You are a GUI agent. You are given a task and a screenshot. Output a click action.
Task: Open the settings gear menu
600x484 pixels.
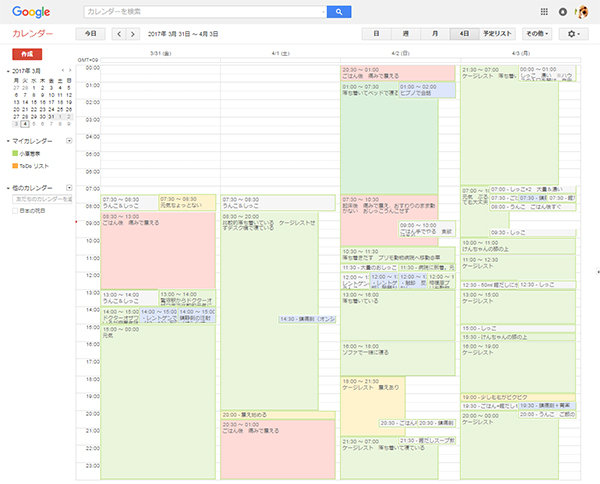tap(573, 34)
